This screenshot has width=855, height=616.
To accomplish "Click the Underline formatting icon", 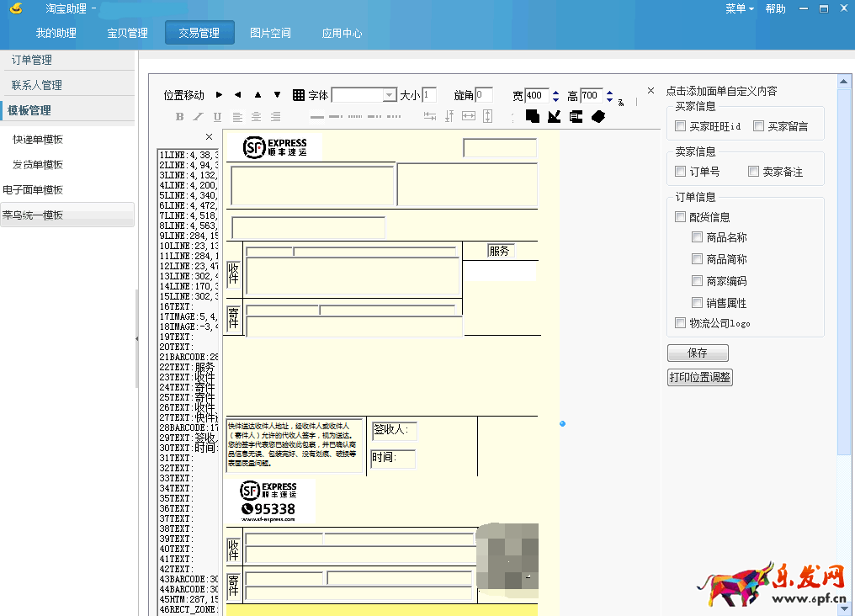I will pyautogui.click(x=217, y=117).
